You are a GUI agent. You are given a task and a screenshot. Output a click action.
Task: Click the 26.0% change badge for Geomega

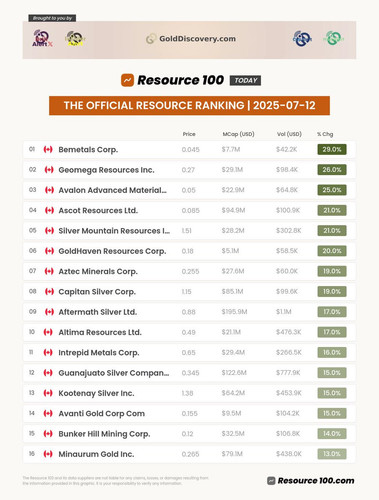click(x=332, y=170)
